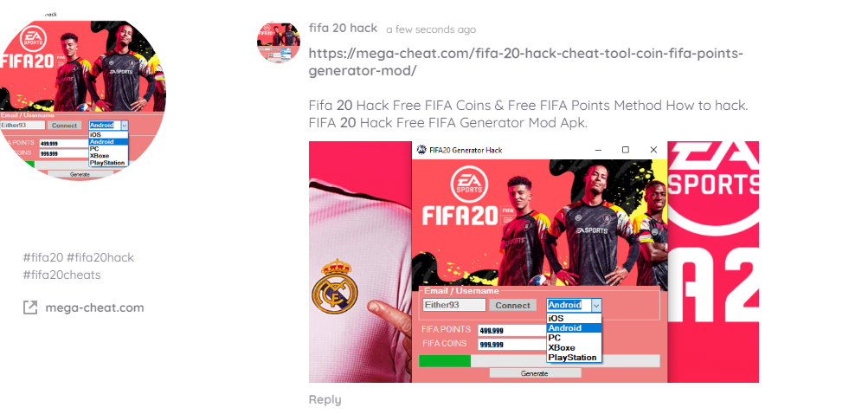Click the EA Sports logo in hack window
The width and height of the screenshot is (868, 414).
pyautogui.click(x=469, y=184)
